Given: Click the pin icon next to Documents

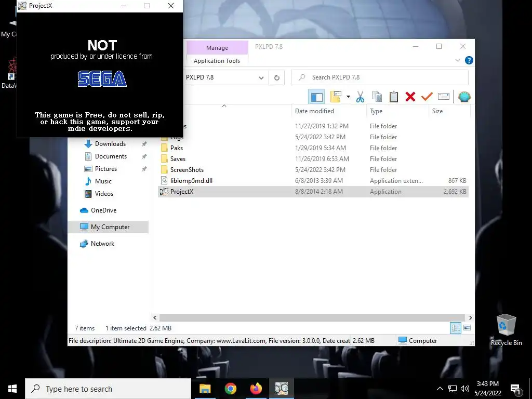Looking at the screenshot, I should coord(144,156).
